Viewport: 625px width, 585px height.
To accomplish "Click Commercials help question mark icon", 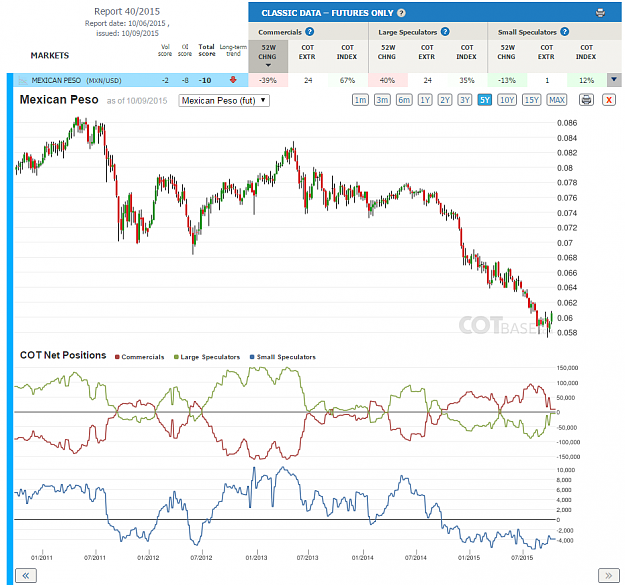I will [309, 31].
